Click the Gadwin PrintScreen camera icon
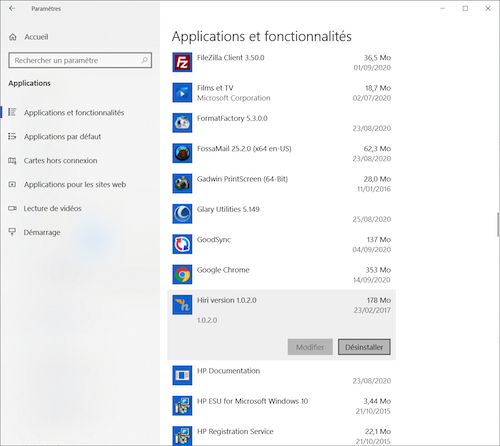The width and height of the screenshot is (500, 446). pos(182,184)
